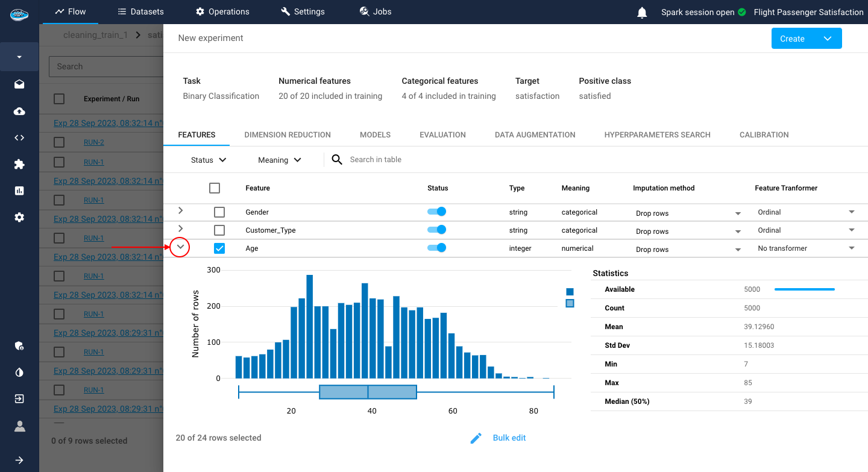Open the Status filter dropdown

209,160
